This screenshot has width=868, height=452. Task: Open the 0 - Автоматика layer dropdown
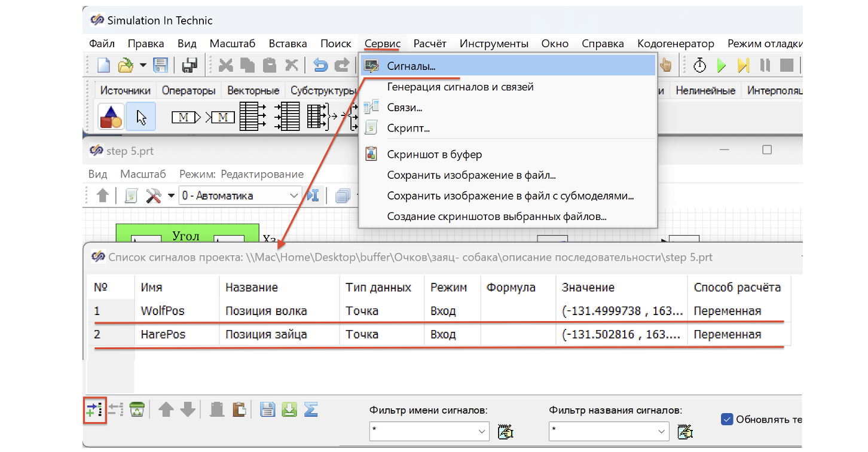pyautogui.click(x=240, y=196)
